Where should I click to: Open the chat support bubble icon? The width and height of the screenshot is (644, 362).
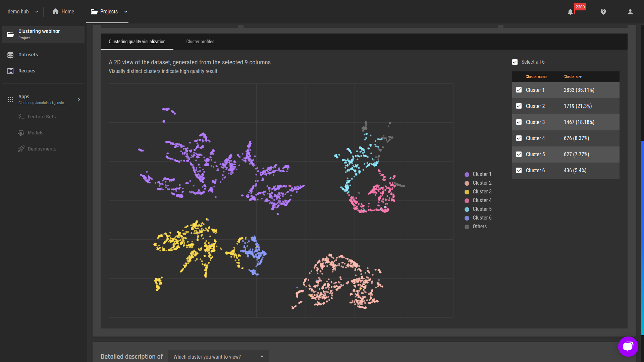coord(628,346)
